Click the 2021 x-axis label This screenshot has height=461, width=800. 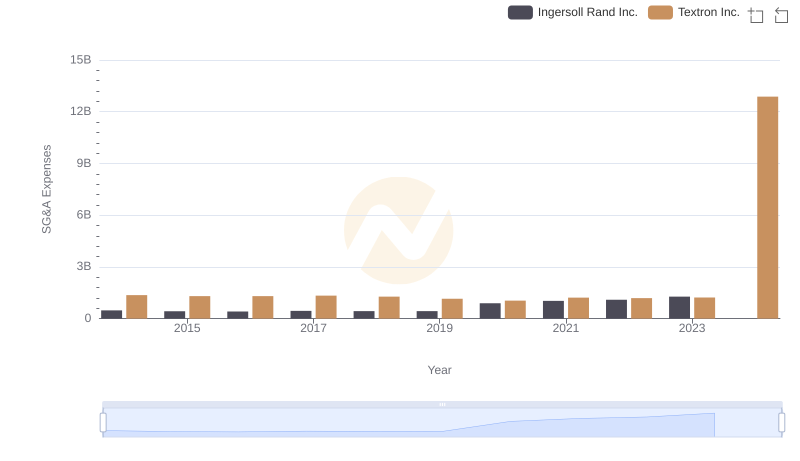click(x=566, y=328)
